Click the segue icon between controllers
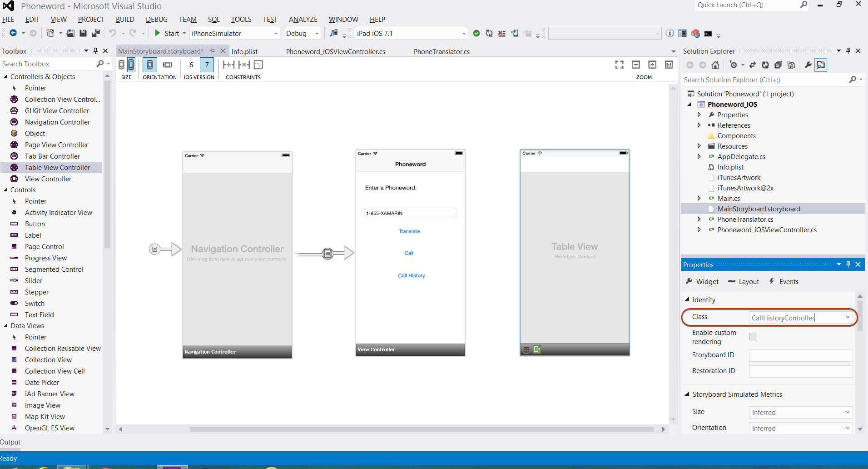The width and height of the screenshot is (868, 469). (x=327, y=253)
